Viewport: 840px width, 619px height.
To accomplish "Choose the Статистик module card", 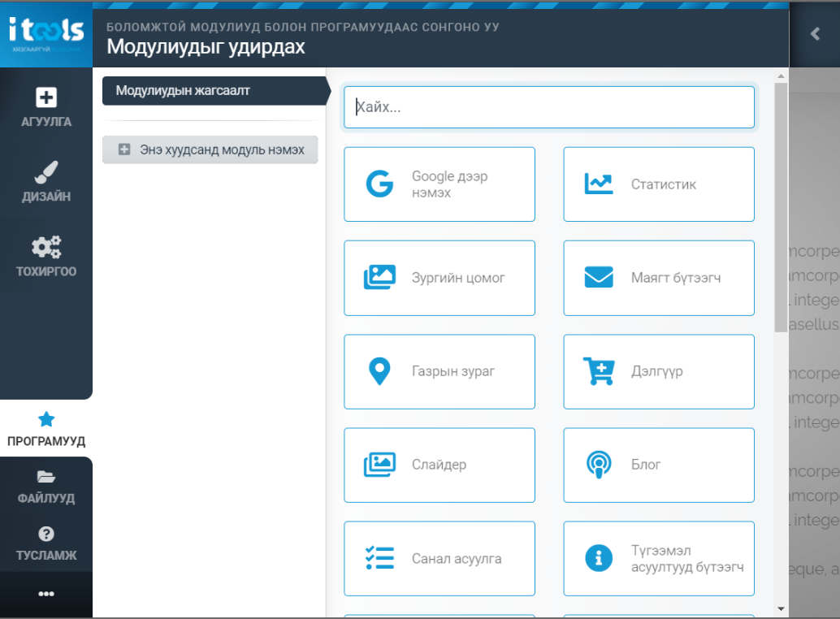I will (x=659, y=184).
